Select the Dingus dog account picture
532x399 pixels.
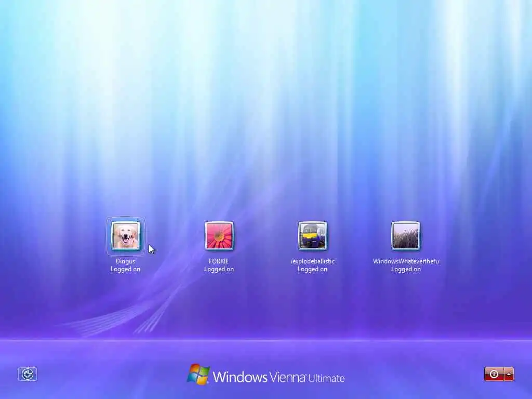point(126,236)
